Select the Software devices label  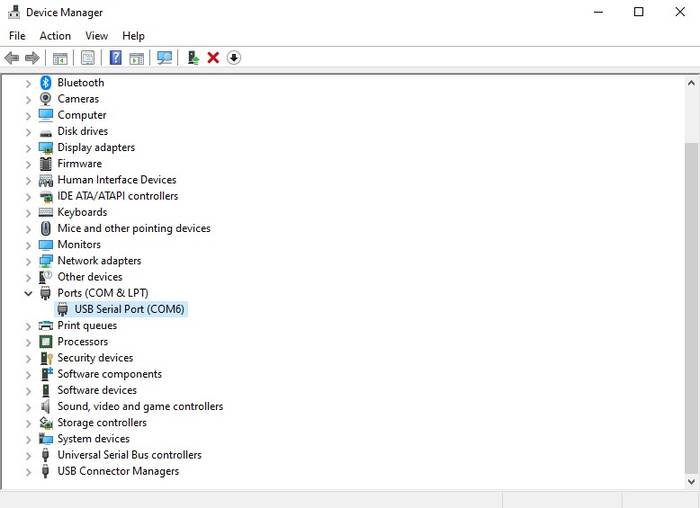pyautogui.click(x=97, y=390)
